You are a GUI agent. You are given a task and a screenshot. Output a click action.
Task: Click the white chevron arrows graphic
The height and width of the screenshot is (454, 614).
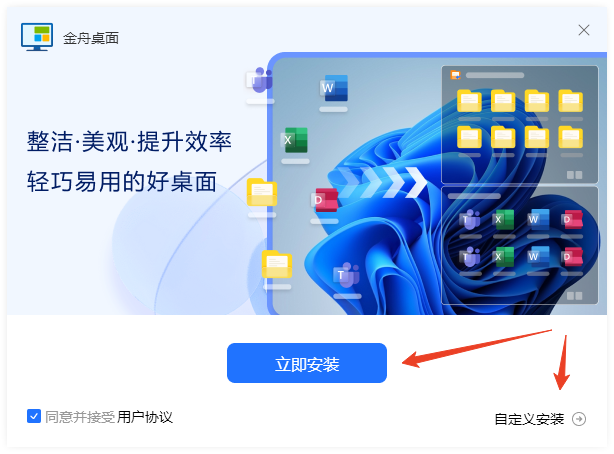(382, 181)
